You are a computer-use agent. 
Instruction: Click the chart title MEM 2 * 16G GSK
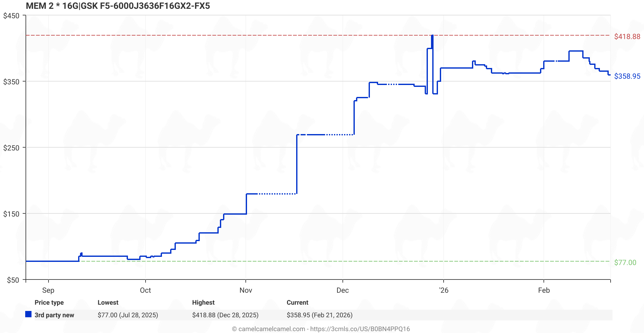coord(118,6)
